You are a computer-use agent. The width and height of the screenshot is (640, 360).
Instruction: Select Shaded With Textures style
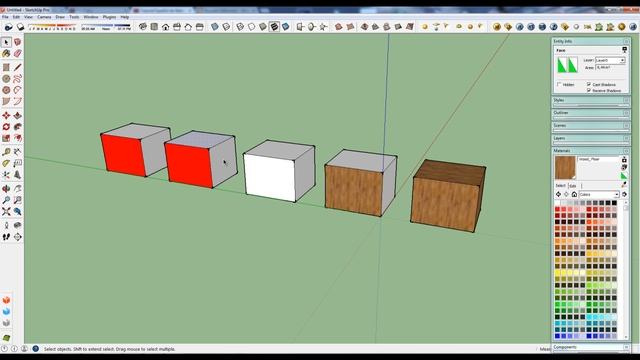tap(274, 27)
